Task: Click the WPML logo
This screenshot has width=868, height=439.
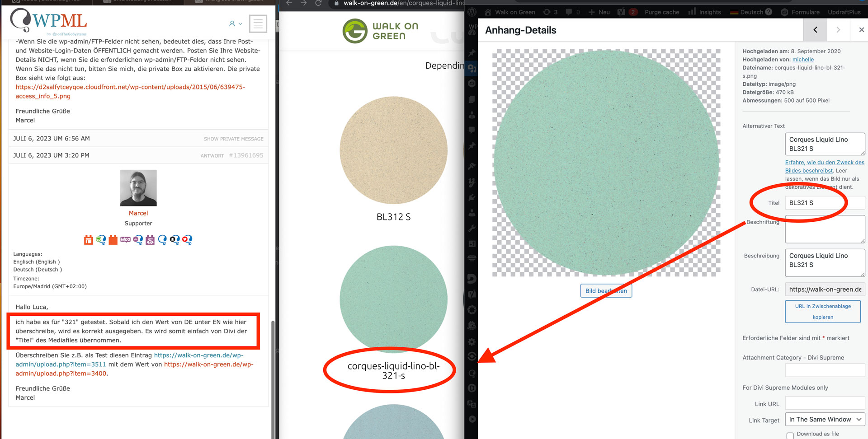Action: click(48, 21)
